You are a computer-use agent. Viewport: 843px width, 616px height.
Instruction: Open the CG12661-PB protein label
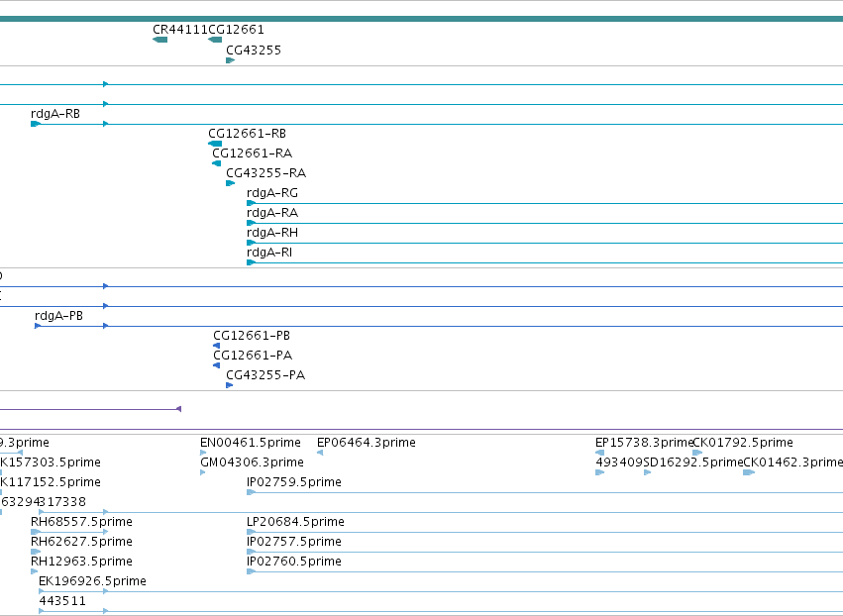pyautogui.click(x=252, y=336)
